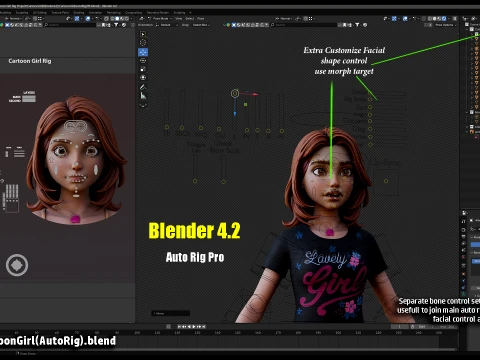The width and height of the screenshot is (480, 360).
Task: Select the active Move tool
Action: point(143,52)
